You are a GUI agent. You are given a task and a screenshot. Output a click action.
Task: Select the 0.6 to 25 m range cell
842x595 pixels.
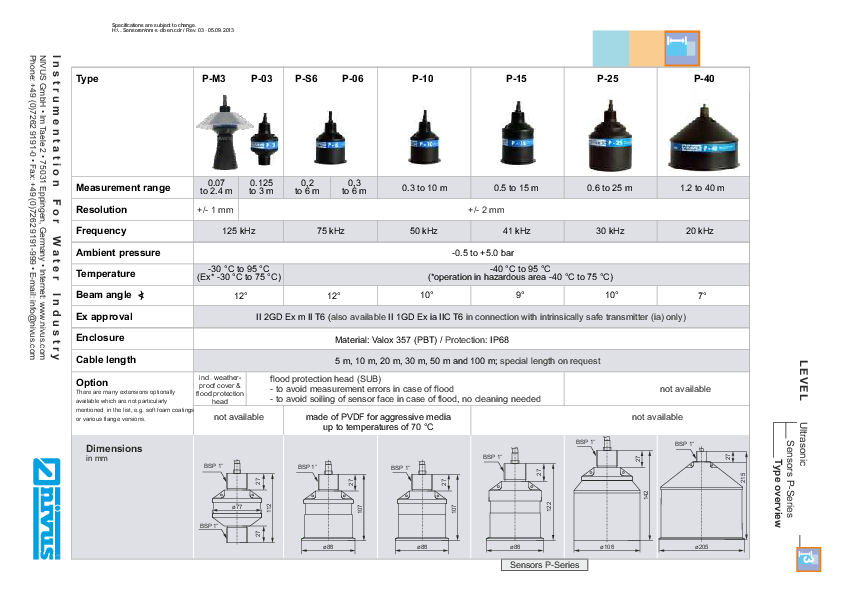pyautogui.click(x=610, y=189)
